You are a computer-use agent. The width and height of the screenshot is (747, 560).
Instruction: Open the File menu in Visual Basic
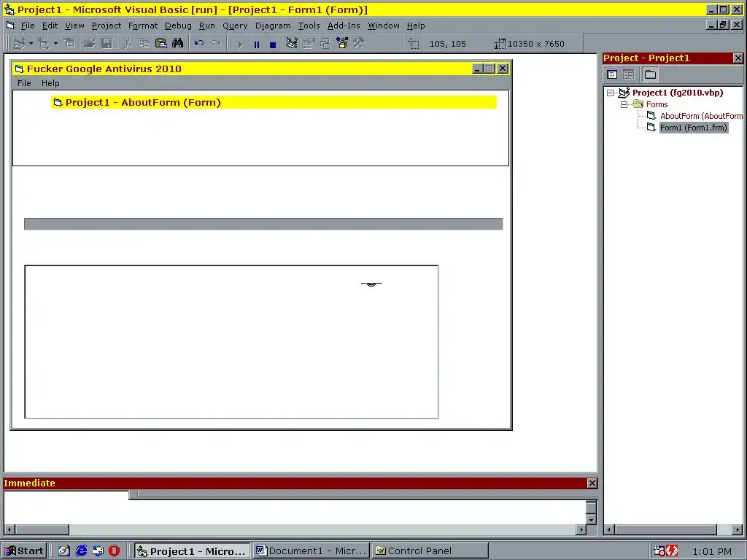click(x=28, y=26)
